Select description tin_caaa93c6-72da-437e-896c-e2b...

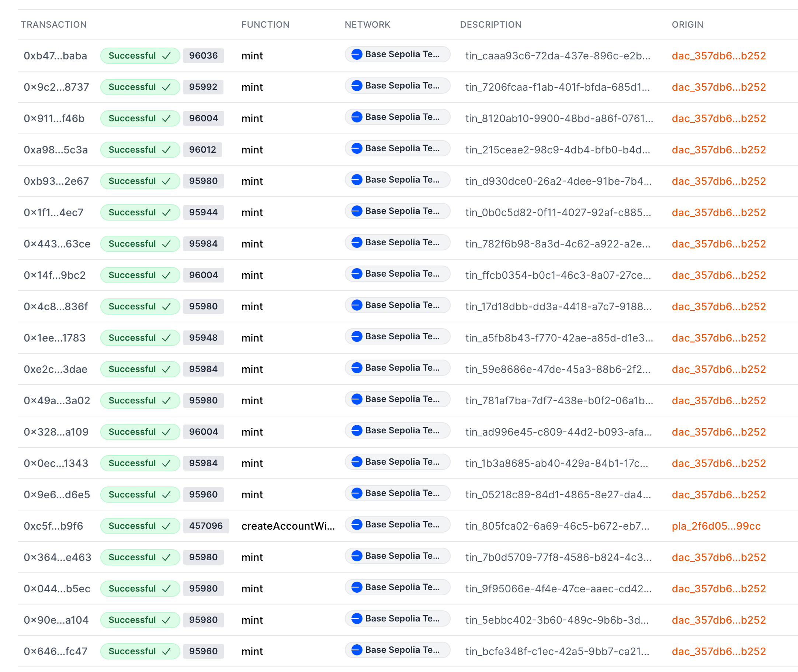coord(557,56)
